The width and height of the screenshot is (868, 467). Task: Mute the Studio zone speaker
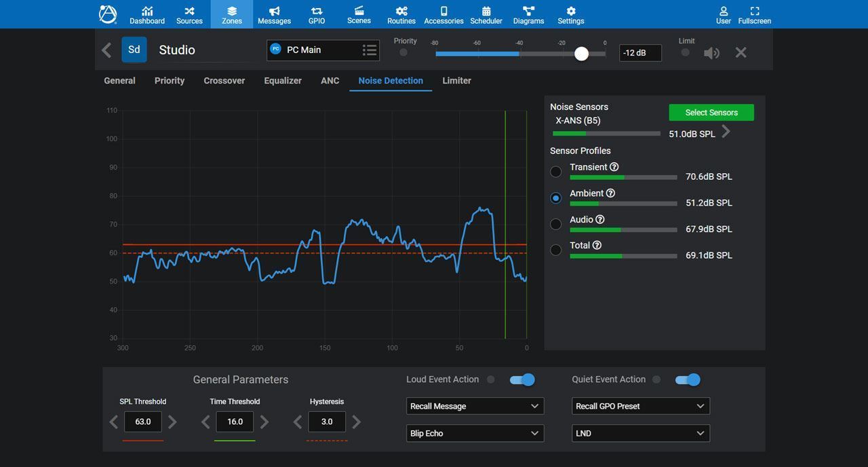click(711, 52)
